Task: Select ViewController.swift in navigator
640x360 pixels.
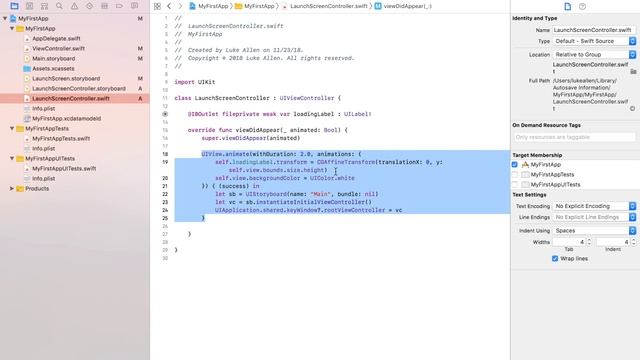Action: tap(58, 48)
